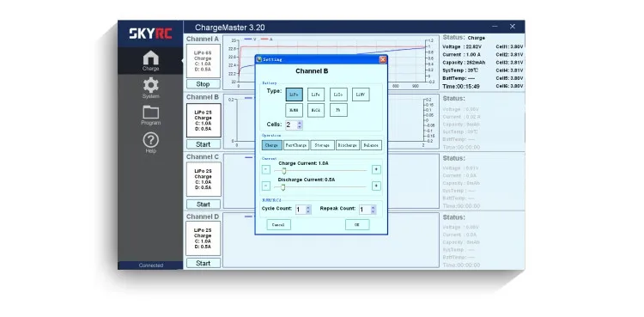Decrease discharge current with minus button

(266, 186)
